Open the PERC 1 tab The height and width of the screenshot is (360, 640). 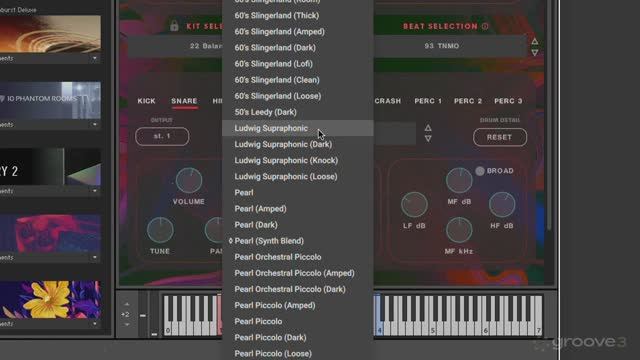click(x=428, y=101)
